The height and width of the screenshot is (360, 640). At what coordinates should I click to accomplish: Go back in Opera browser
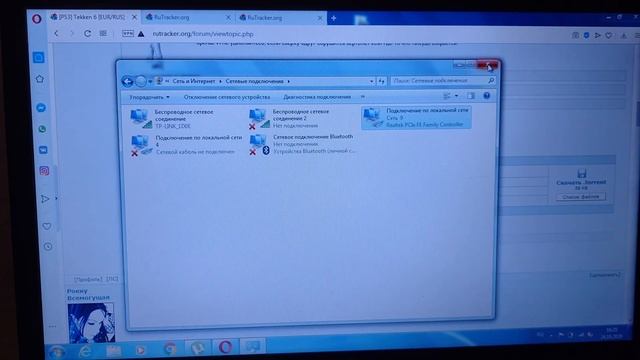click(56, 33)
